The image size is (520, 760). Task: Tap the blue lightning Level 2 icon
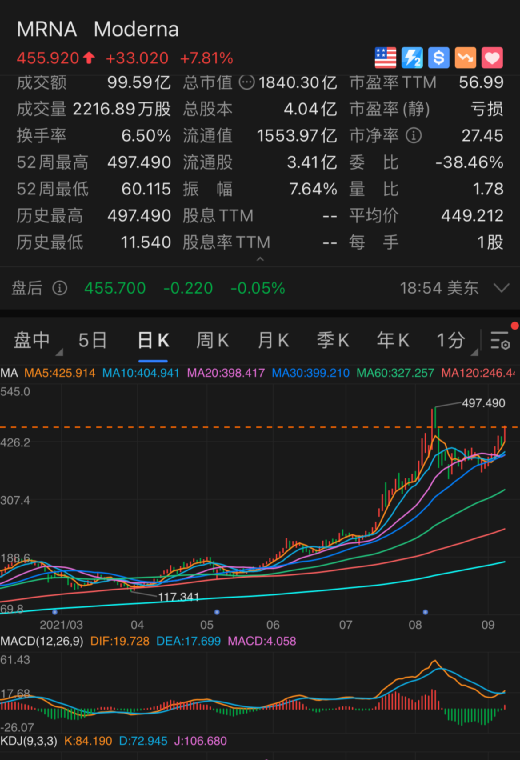point(412,58)
